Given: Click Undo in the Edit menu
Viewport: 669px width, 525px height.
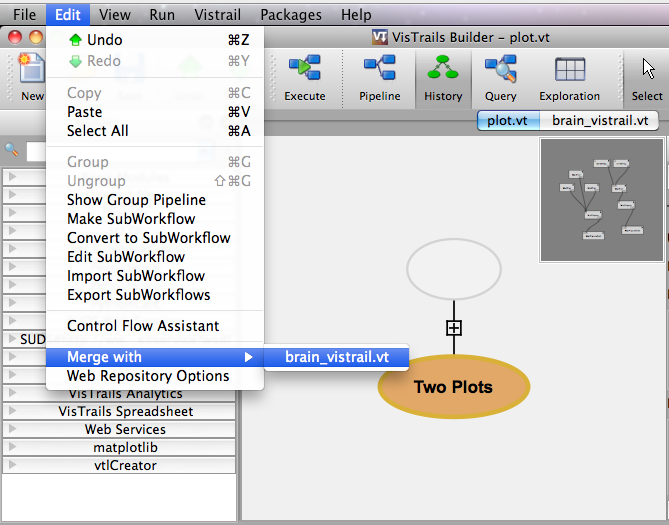Looking at the screenshot, I should [x=104, y=40].
